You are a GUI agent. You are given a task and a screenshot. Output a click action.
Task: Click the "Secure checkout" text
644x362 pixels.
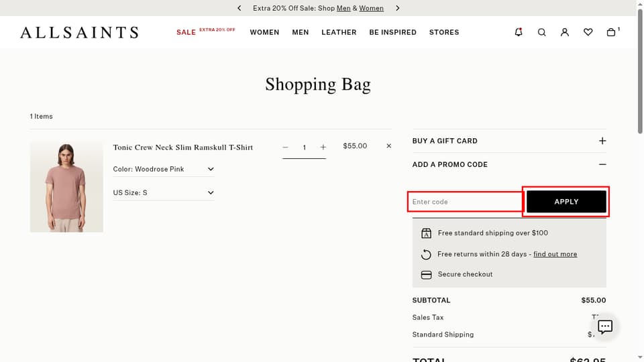pyautogui.click(x=465, y=274)
